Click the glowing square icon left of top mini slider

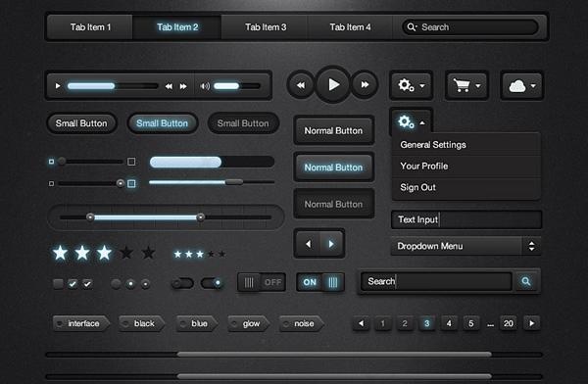(x=51, y=162)
